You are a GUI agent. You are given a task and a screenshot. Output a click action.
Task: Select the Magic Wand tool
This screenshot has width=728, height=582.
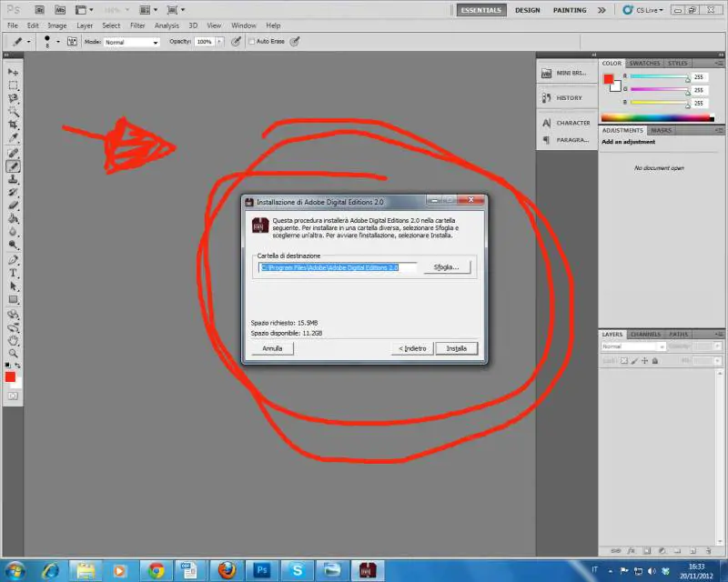(x=13, y=111)
